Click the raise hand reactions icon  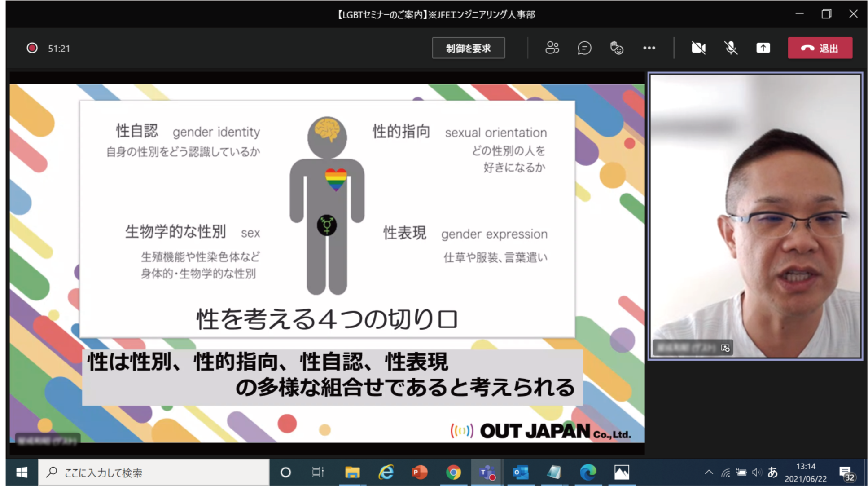[617, 48]
